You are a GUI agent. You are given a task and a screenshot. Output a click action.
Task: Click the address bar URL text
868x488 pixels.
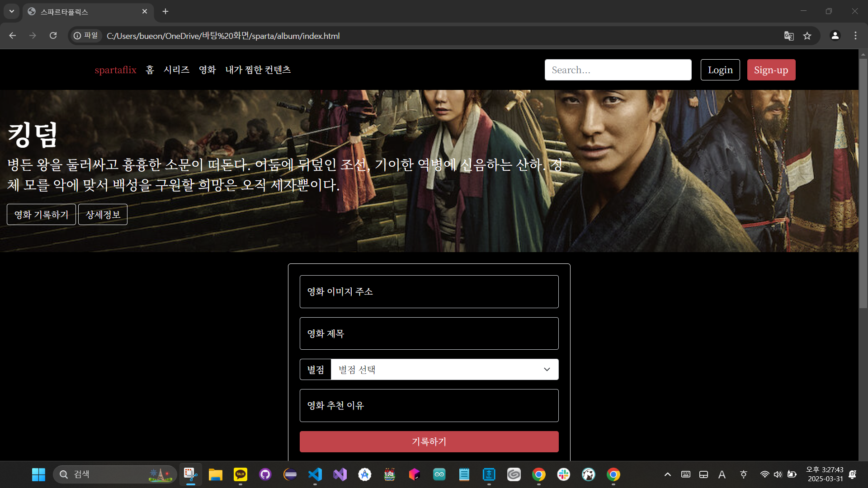(x=223, y=36)
